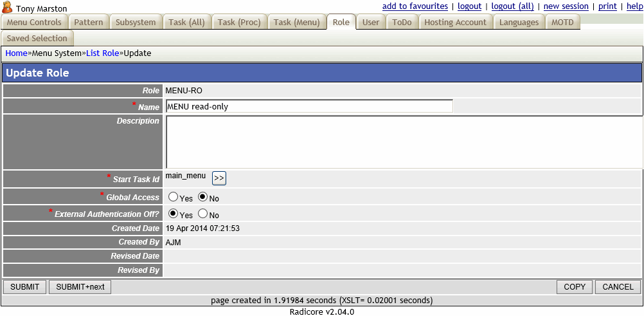Set Global Access to No

[x=202, y=197]
